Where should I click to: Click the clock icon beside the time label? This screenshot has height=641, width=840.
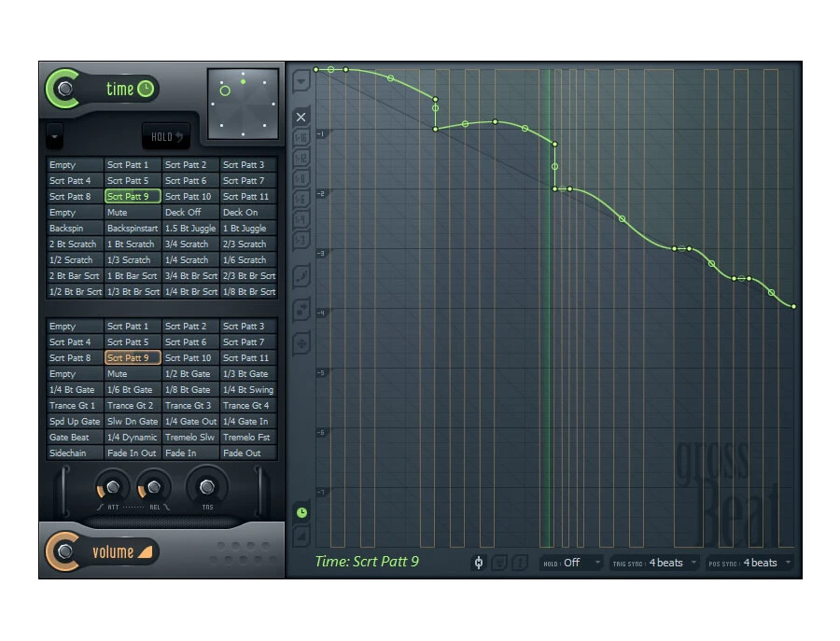pyautogui.click(x=146, y=89)
